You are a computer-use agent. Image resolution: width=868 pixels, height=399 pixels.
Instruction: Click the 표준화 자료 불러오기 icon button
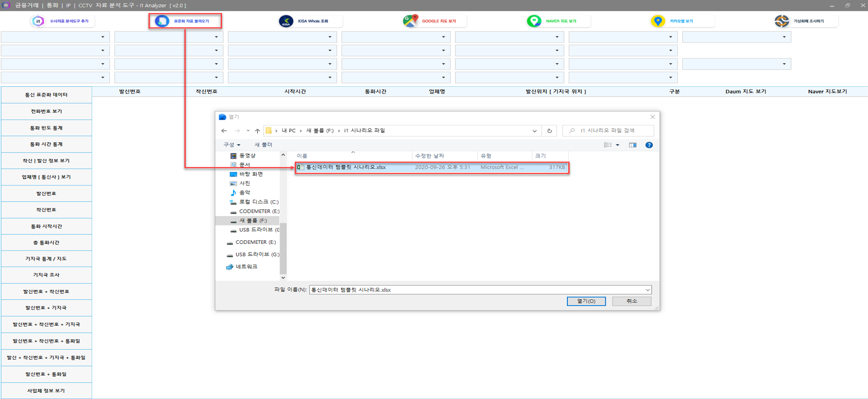pos(163,21)
